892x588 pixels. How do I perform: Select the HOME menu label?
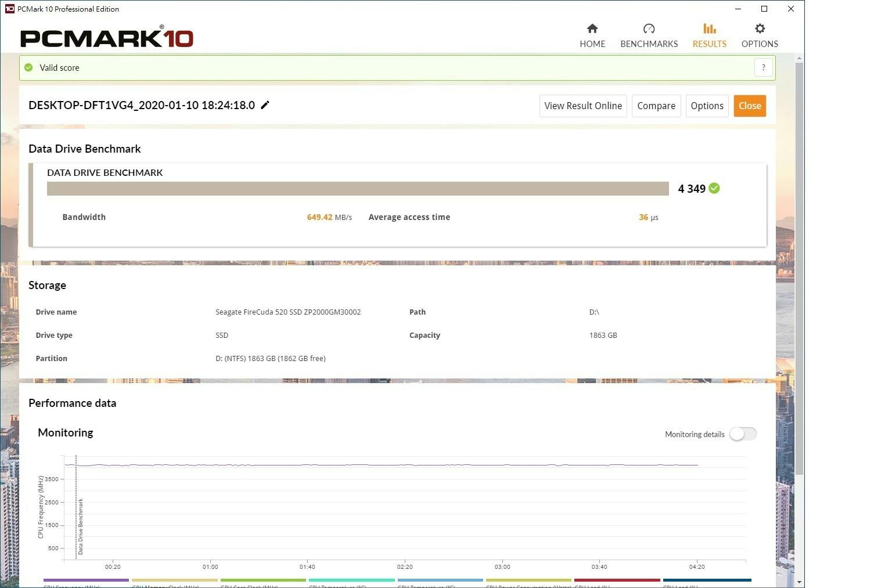592,44
